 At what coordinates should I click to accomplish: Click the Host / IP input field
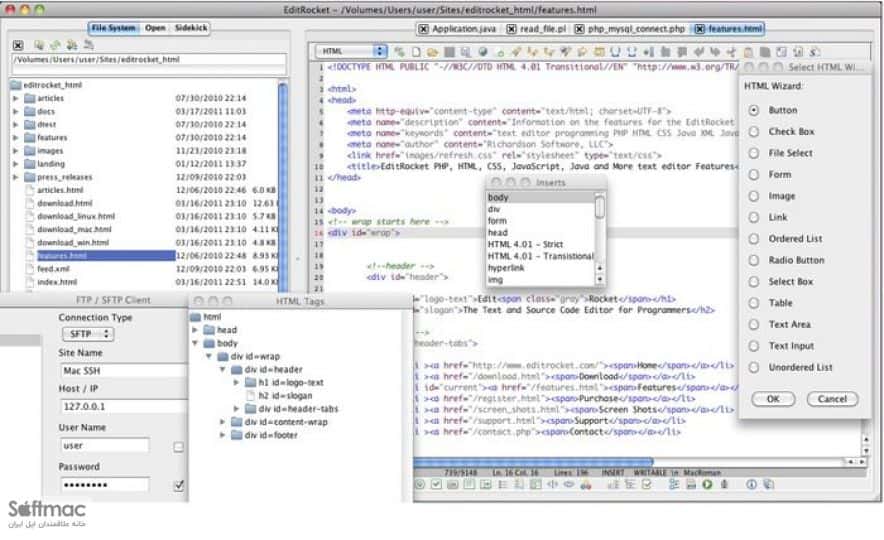(x=123, y=406)
